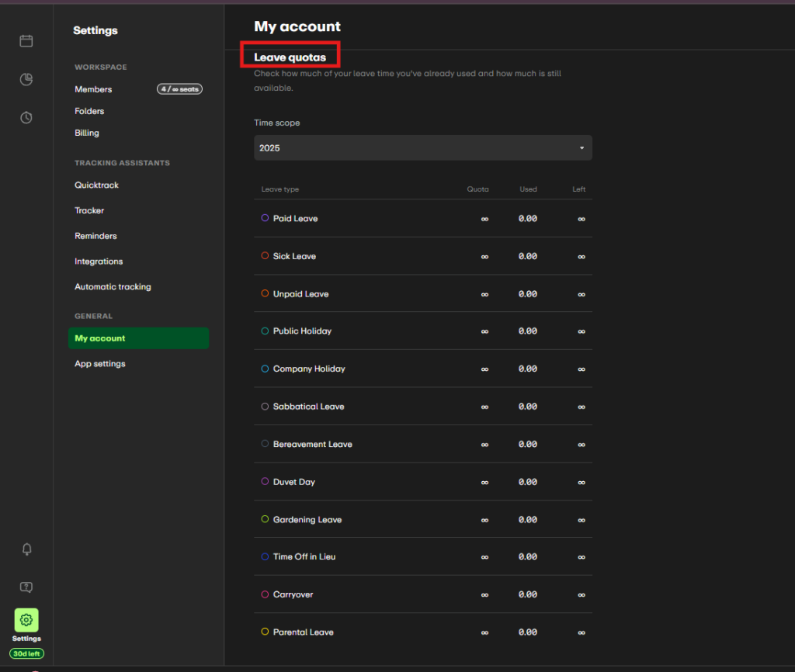The image size is (795, 672).
Task: Click the Leave type column header
Action: [x=279, y=189]
